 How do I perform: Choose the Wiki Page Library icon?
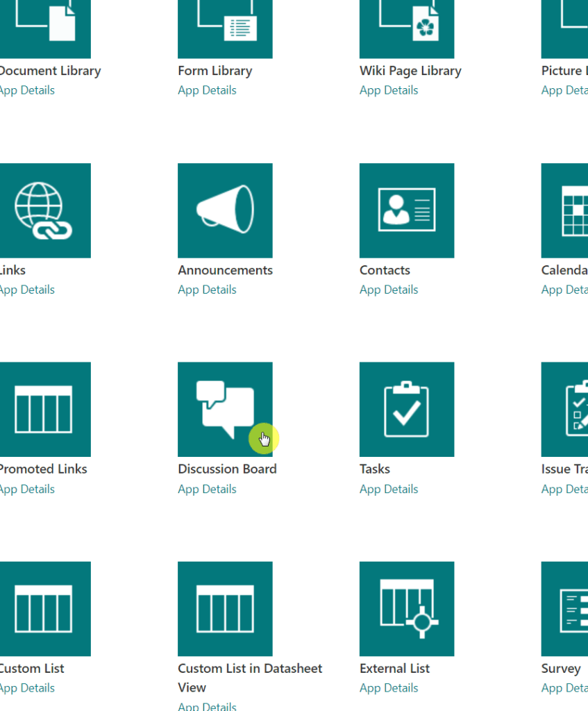point(407,29)
